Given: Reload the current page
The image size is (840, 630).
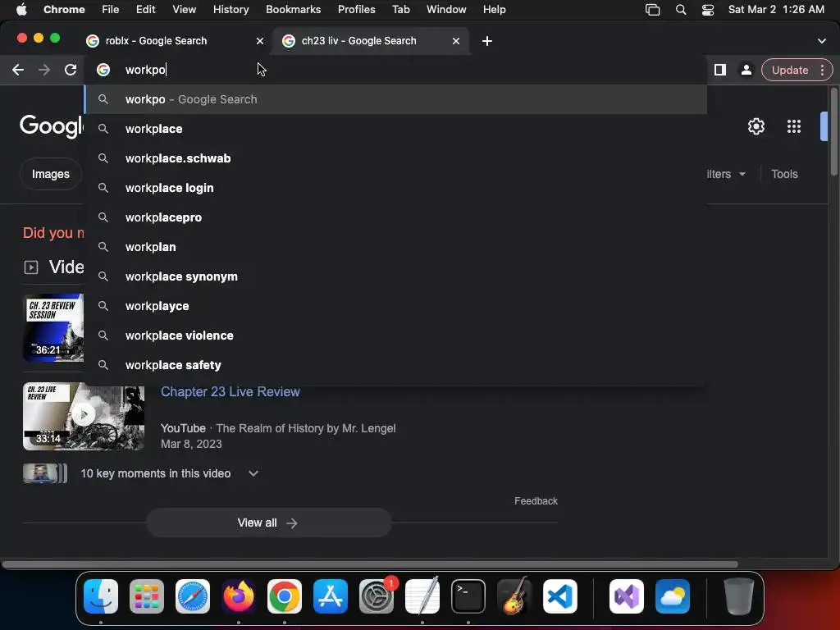Looking at the screenshot, I should (71, 70).
